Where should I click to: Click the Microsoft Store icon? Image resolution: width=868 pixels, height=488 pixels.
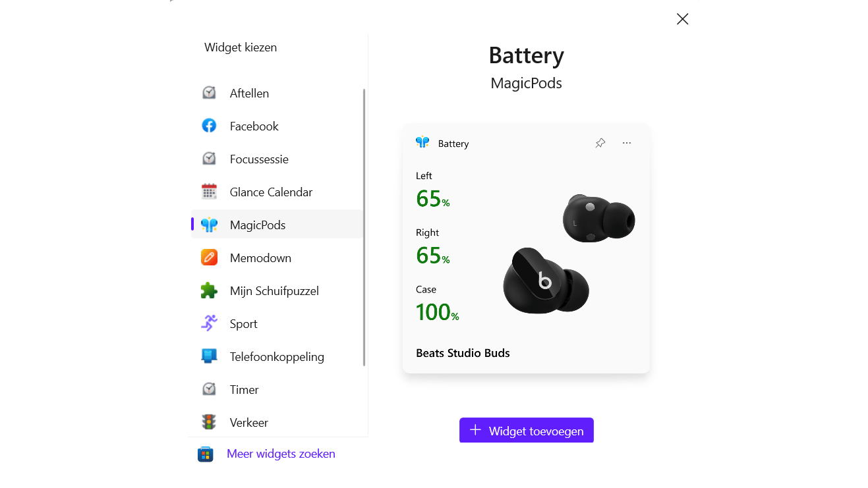click(206, 454)
